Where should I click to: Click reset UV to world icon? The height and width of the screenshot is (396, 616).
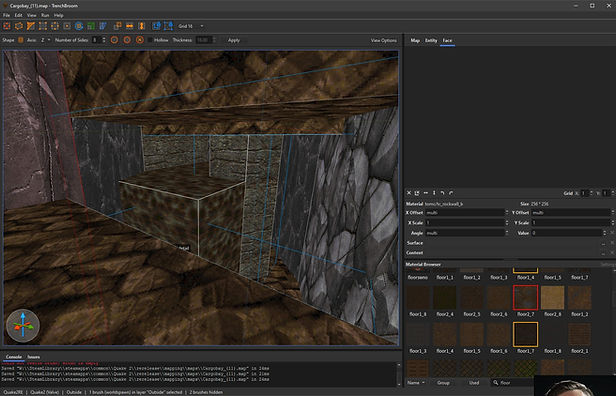coord(417,193)
